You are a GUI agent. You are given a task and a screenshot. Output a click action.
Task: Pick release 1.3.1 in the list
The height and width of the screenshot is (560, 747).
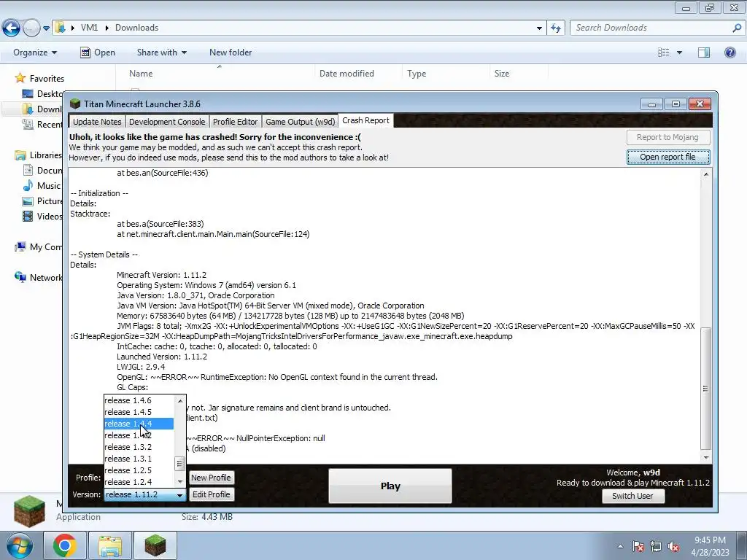[139, 459]
